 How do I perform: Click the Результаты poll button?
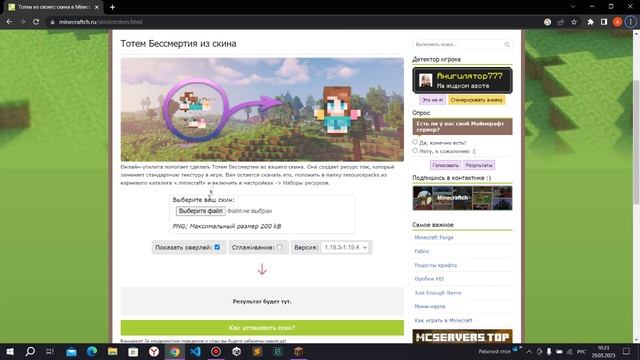[479, 165]
